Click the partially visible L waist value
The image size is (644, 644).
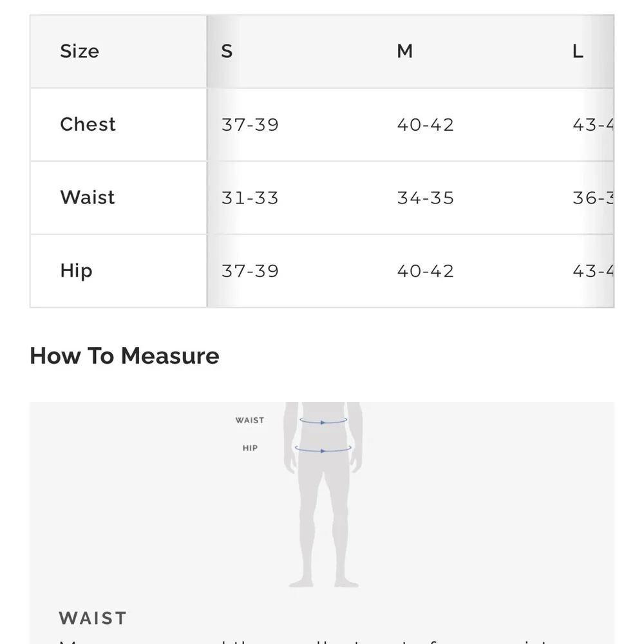pos(593,198)
